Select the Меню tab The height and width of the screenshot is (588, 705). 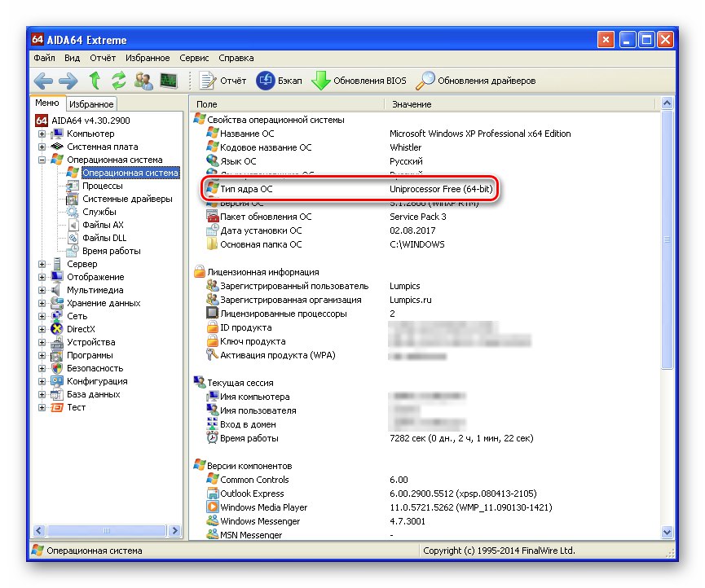click(47, 103)
